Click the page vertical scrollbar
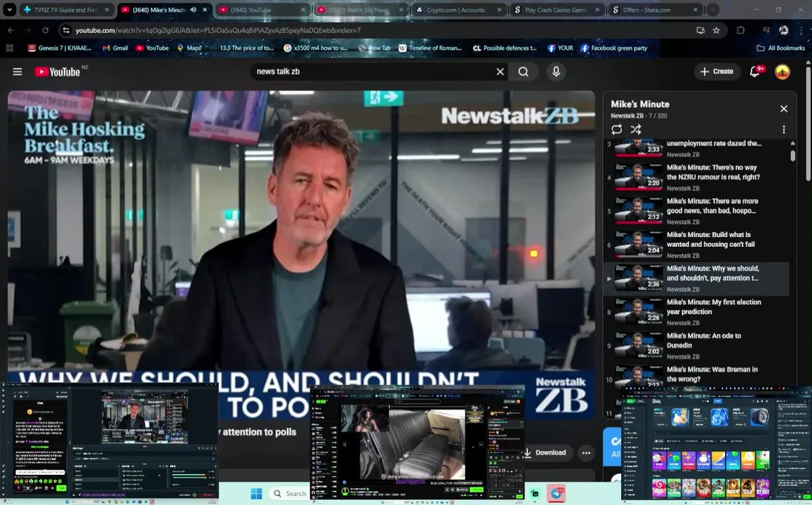The image size is (812, 505). pos(808,123)
